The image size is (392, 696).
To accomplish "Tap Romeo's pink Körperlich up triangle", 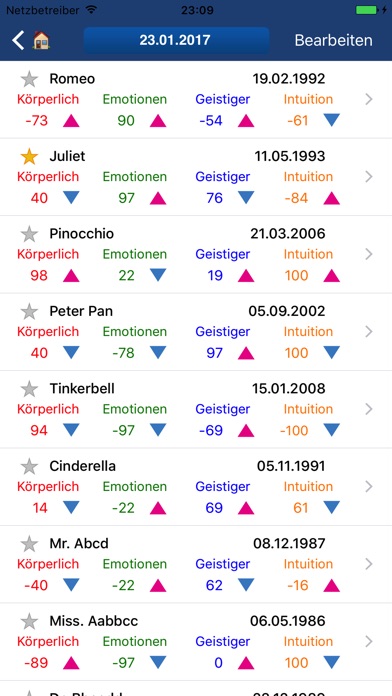I will click(71, 121).
